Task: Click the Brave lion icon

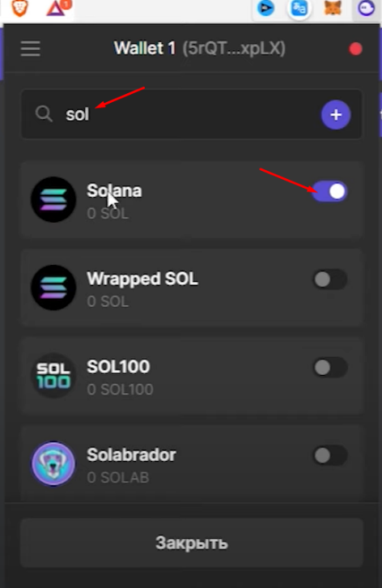Action: (19, 8)
